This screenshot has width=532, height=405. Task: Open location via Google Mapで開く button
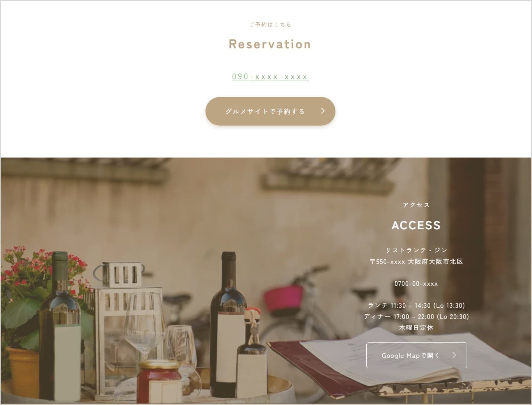pyautogui.click(x=416, y=355)
